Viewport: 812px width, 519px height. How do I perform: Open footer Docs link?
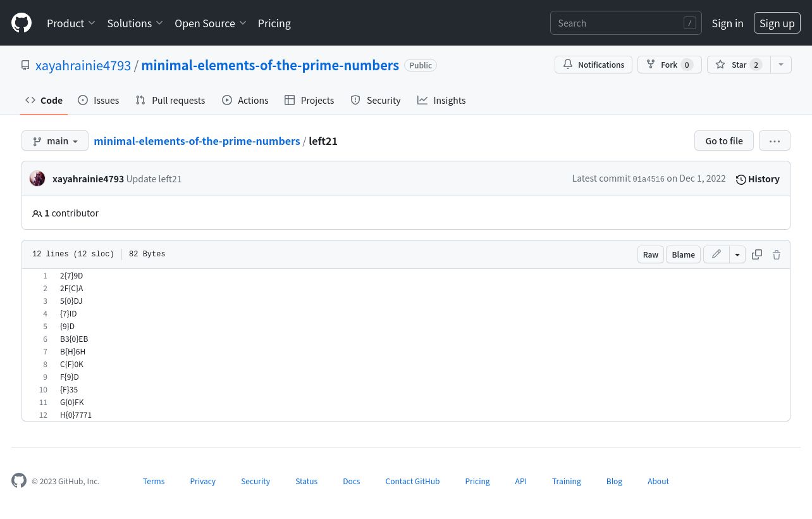351,481
